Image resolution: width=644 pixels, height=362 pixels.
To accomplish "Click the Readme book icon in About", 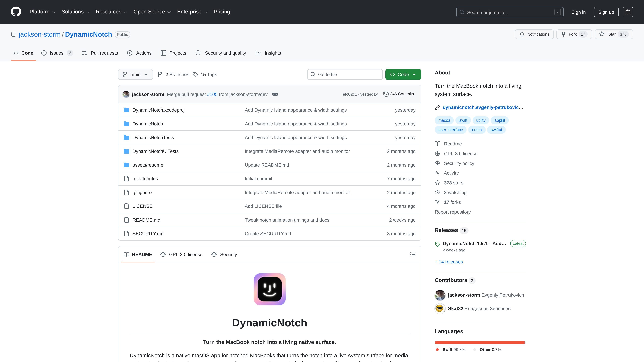I will click(x=437, y=144).
